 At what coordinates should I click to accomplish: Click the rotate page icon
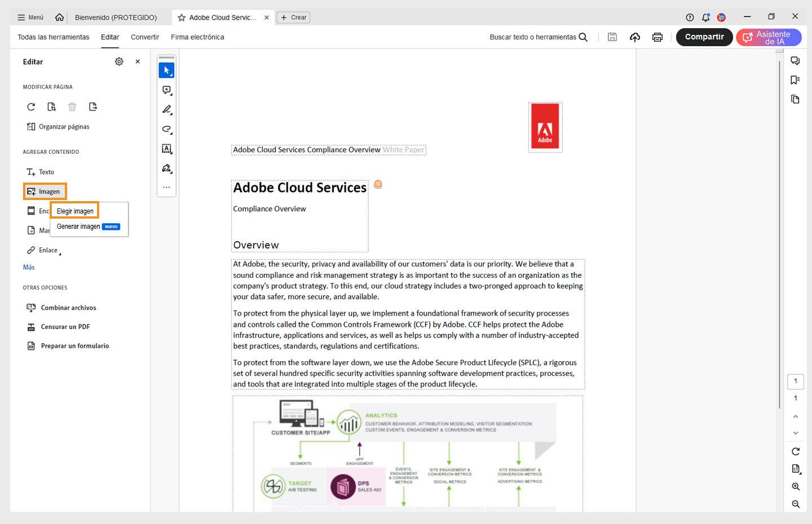click(795, 451)
